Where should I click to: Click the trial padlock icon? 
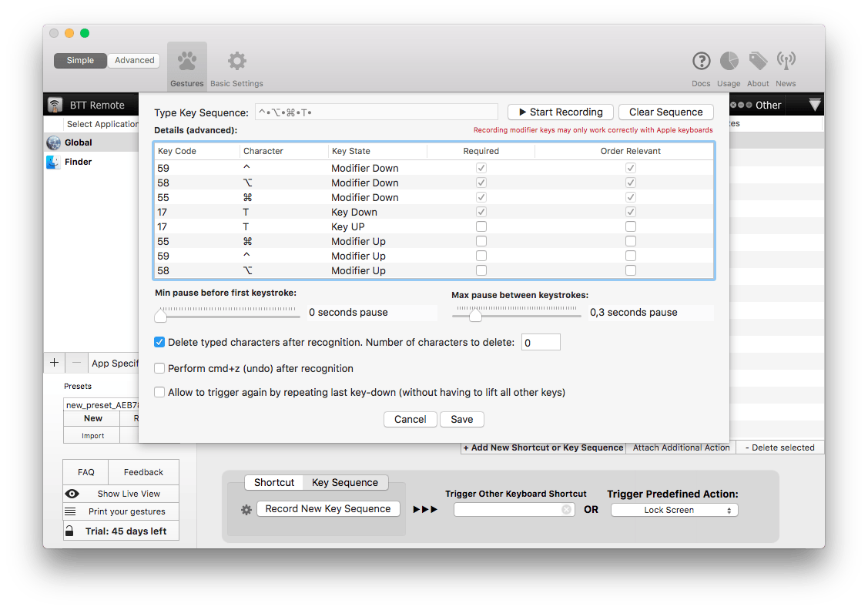pos(69,531)
